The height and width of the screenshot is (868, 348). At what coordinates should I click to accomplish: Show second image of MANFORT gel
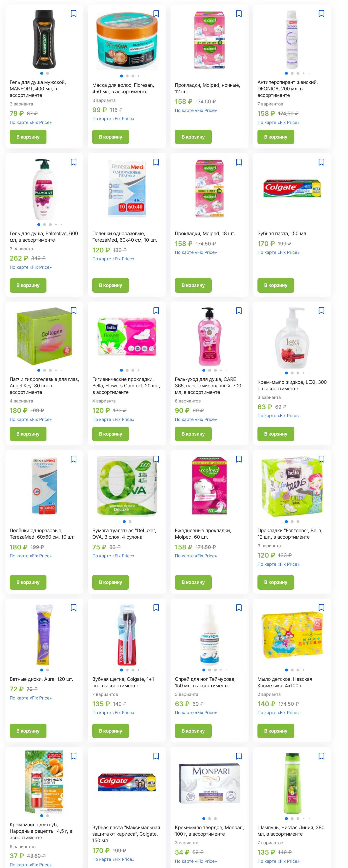(47, 73)
